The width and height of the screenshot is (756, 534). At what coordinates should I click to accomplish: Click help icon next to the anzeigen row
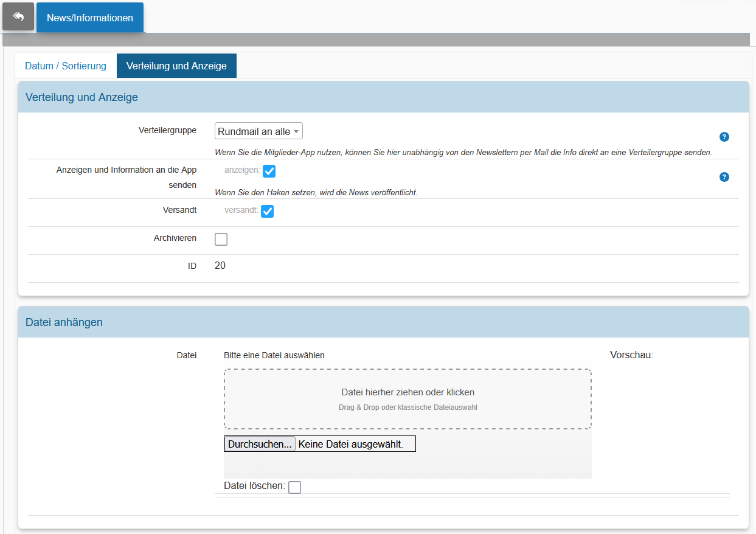724,177
